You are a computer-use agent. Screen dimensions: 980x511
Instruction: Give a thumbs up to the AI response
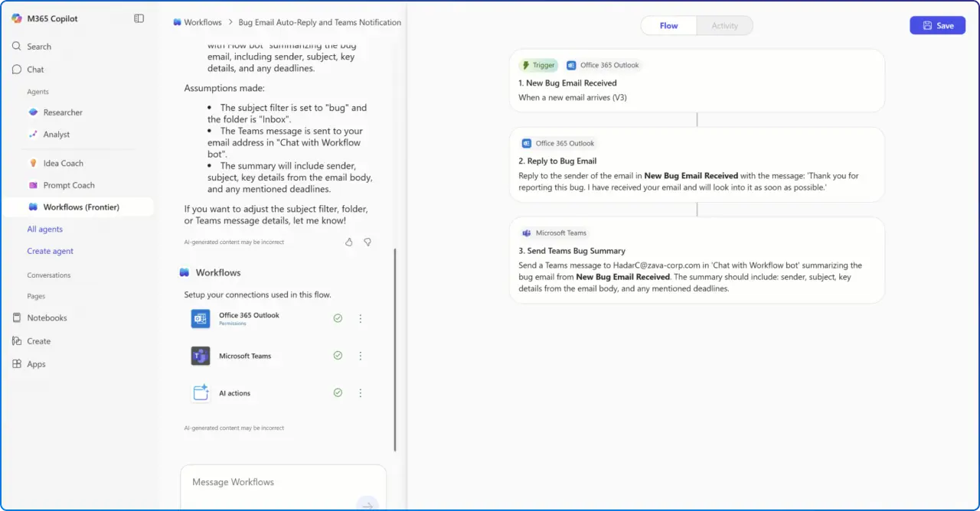coord(348,241)
